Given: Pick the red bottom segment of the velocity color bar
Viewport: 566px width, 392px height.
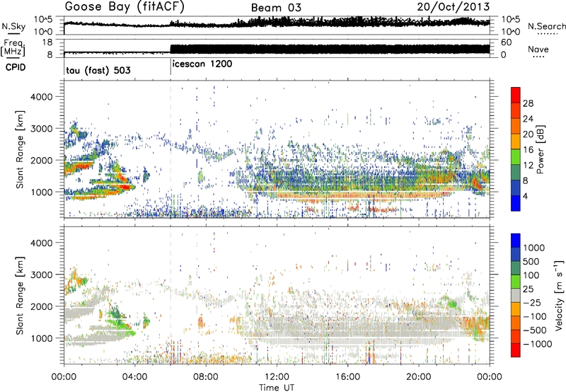Looking at the screenshot, I should (516, 350).
